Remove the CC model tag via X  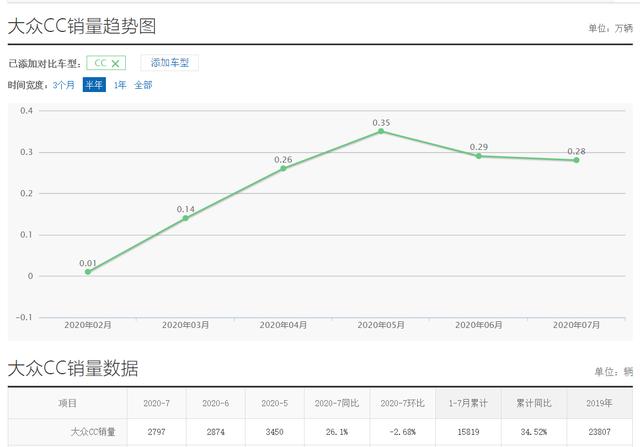[x=115, y=64]
